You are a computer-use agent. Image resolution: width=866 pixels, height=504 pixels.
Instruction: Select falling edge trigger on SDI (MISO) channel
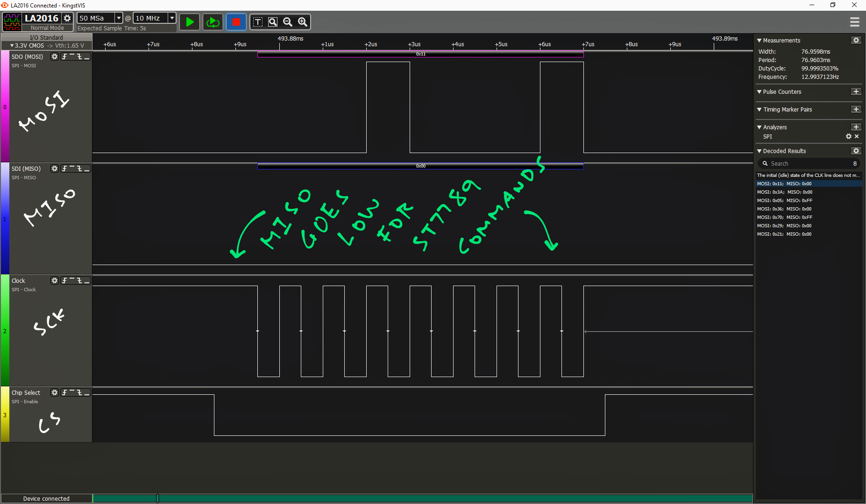79,168
